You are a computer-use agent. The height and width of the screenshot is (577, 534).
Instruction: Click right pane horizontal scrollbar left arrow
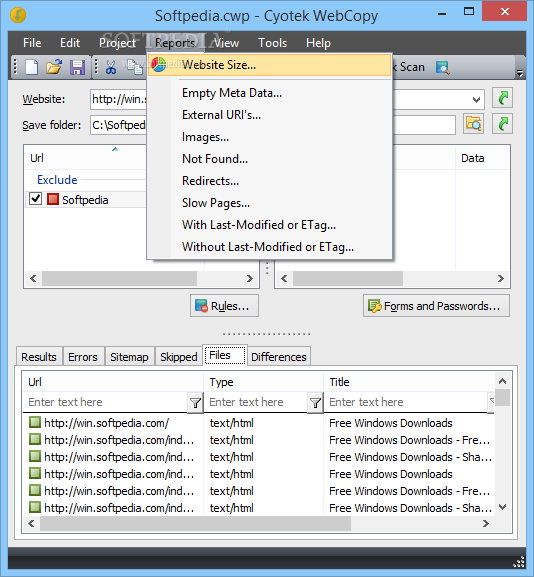pyautogui.click(x=284, y=279)
